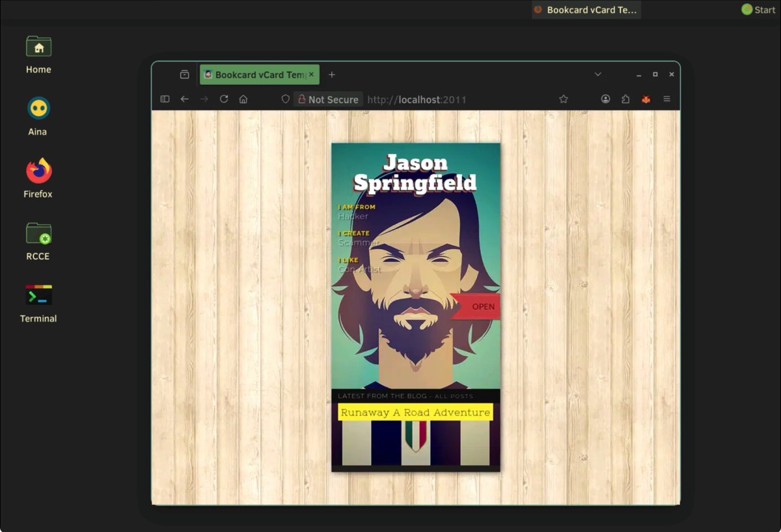Viewport: 781px width, 532px height.
Task: Expand the list all tabs chevron
Action: 597,74
